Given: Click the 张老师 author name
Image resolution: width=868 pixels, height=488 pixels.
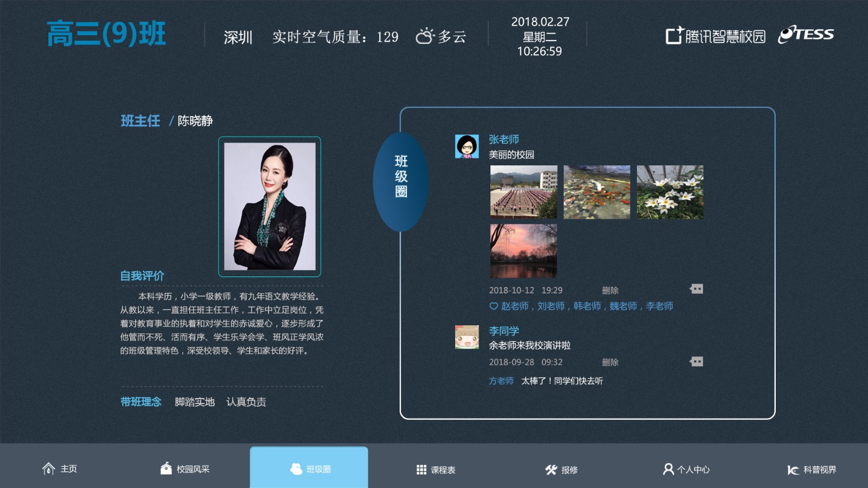Looking at the screenshot, I should click(x=504, y=139).
